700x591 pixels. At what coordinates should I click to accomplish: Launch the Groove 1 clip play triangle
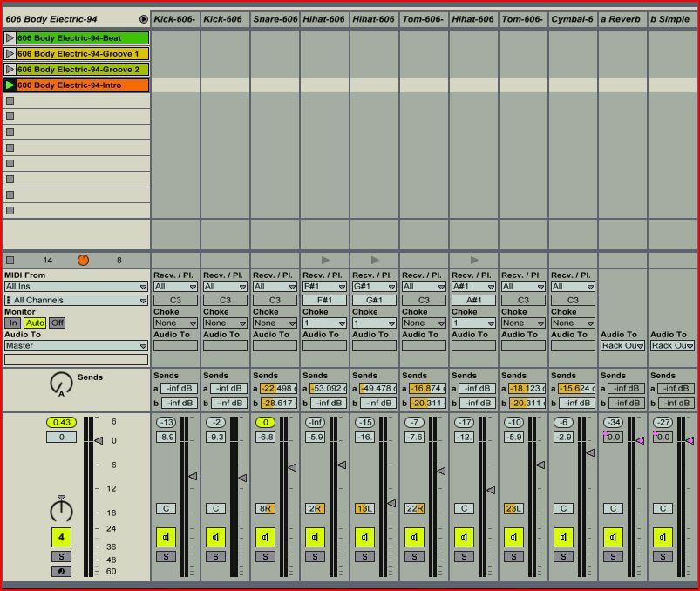pos(10,53)
